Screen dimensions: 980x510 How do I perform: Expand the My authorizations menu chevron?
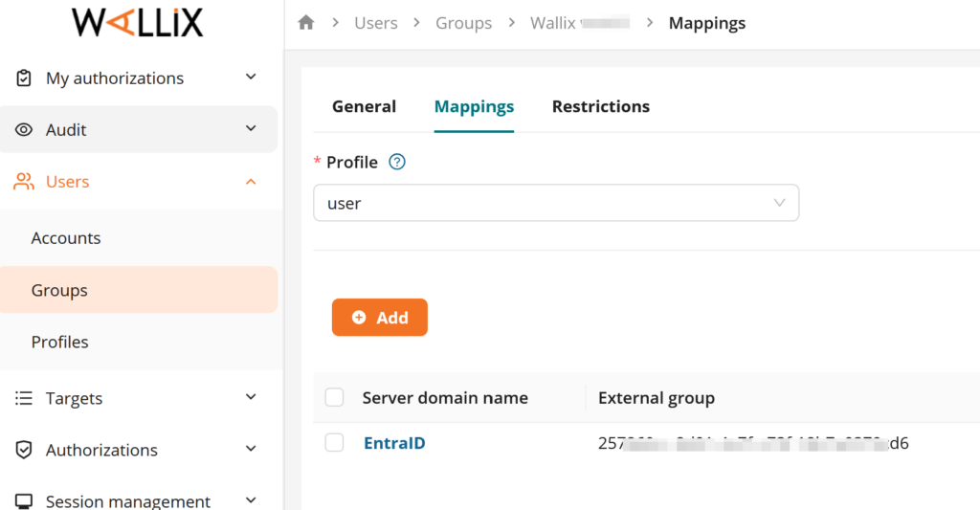click(251, 78)
